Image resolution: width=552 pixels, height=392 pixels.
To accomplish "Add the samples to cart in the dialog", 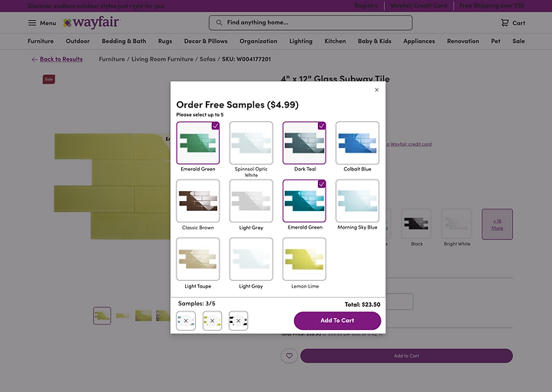I will pos(337,321).
